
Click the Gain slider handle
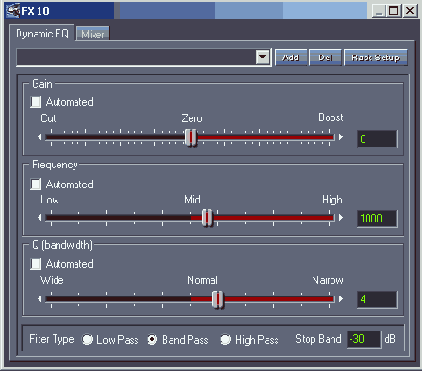click(191, 137)
